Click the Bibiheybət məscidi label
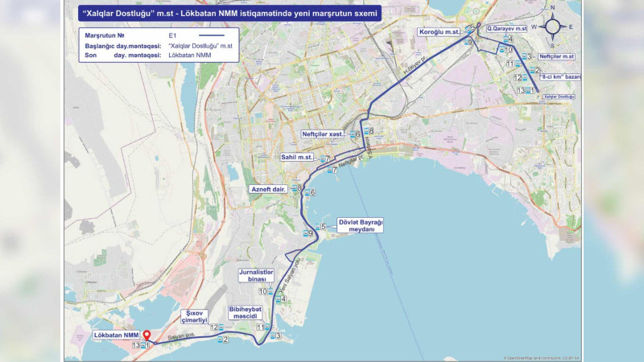The image size is (644, 362). 246,313
